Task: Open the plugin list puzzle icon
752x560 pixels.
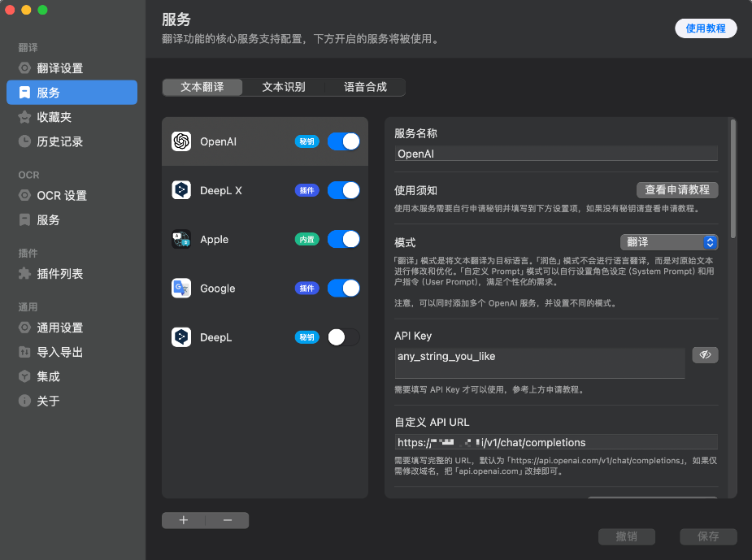Action: (x=24, y=274)
